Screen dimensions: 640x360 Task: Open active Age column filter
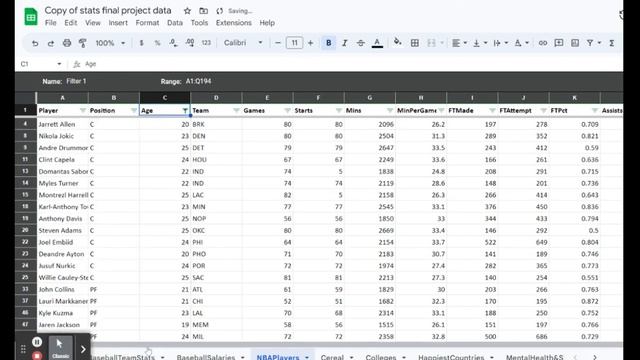[185, 111]
